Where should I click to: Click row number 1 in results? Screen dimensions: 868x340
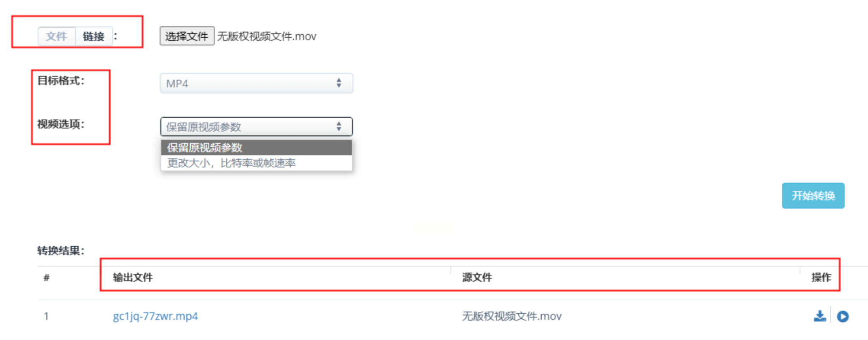pyautogui.click(x=46, y=316)
